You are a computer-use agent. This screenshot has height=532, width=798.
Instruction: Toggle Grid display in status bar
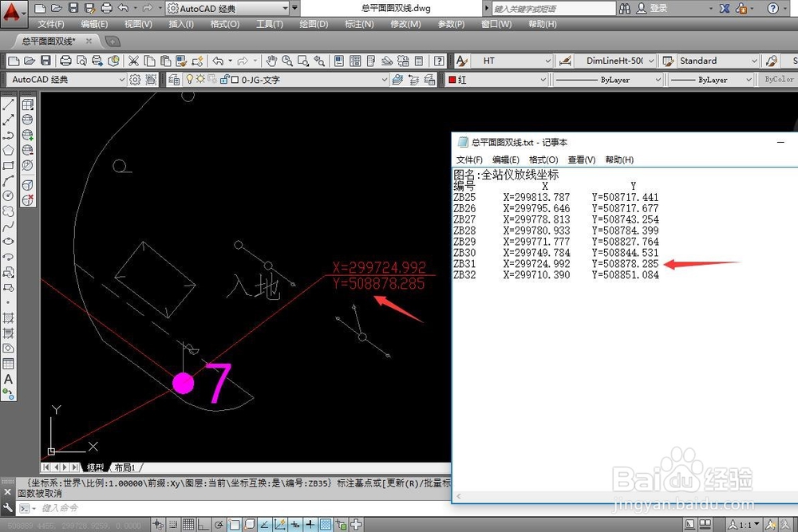(188, 524)
